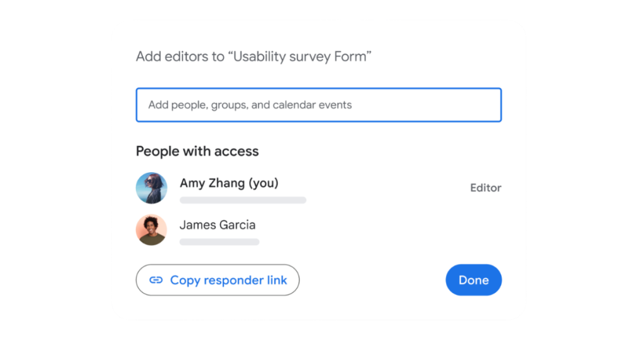644x337 pixels.
Task: Click the chain link icon
Action: pyautogui.click(x=156, y=280)
